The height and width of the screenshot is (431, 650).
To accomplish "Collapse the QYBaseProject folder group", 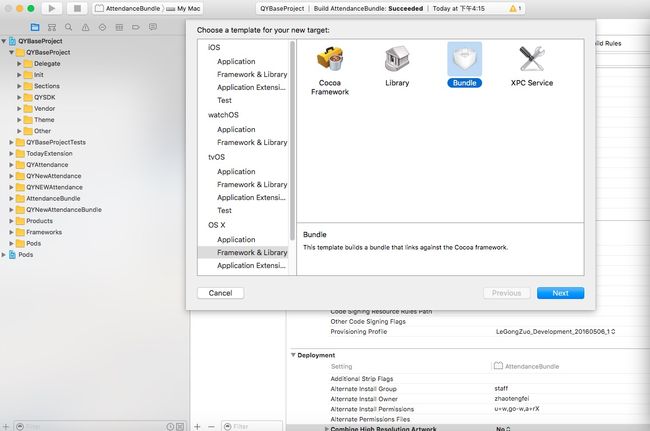I will pyautogui.click(x=12, y=52).
